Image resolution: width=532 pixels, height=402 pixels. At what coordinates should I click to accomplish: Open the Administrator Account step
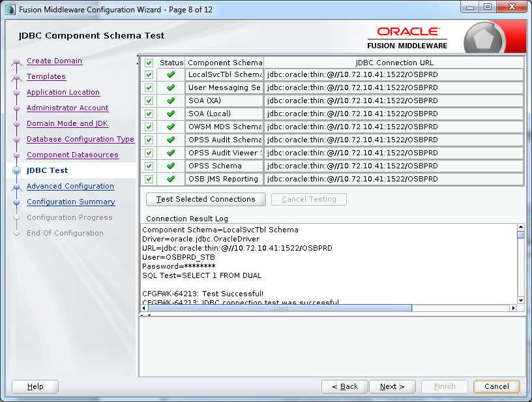(68, 108)
